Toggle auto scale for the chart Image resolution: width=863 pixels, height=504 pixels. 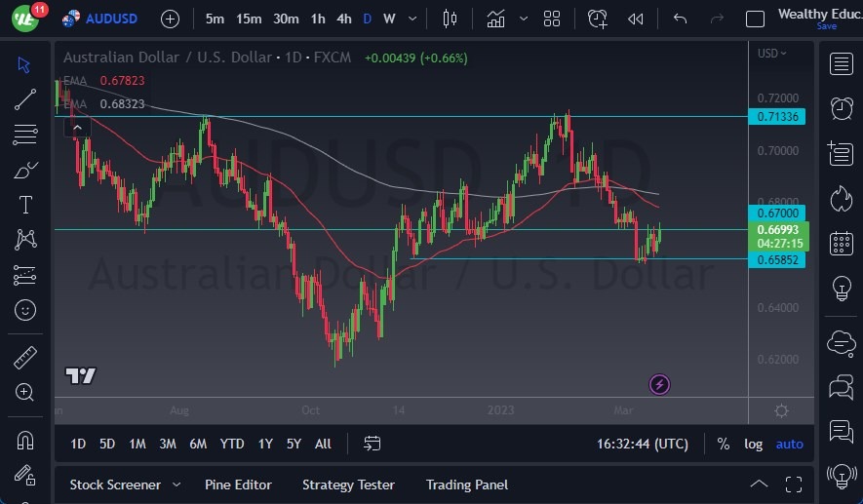[x=790, y=444]
